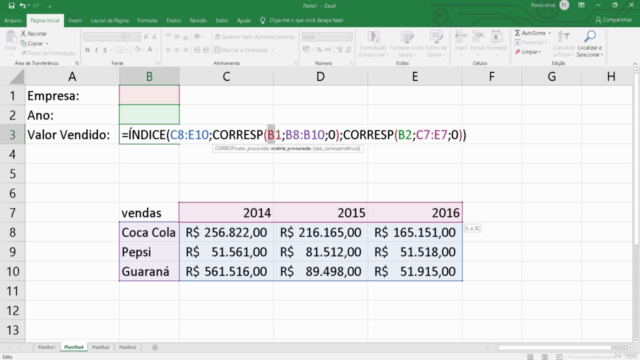Click the AutoSoma sigma icon
Screen dimensions: 640x360
coord(518,33)
